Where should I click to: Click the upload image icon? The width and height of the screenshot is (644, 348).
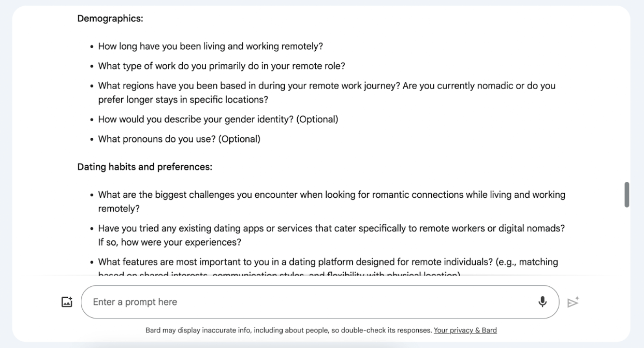67,301
